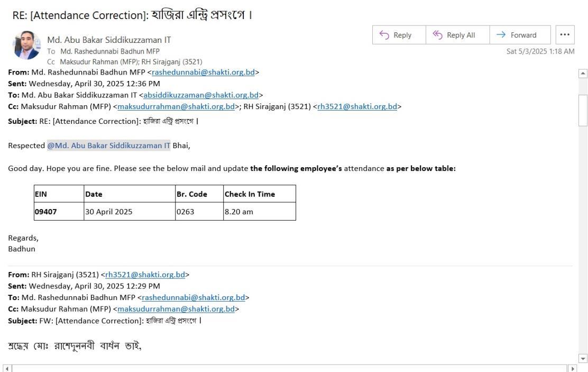Open absiddikuzzaman@shakti.org.bd email link

[201, 95]
